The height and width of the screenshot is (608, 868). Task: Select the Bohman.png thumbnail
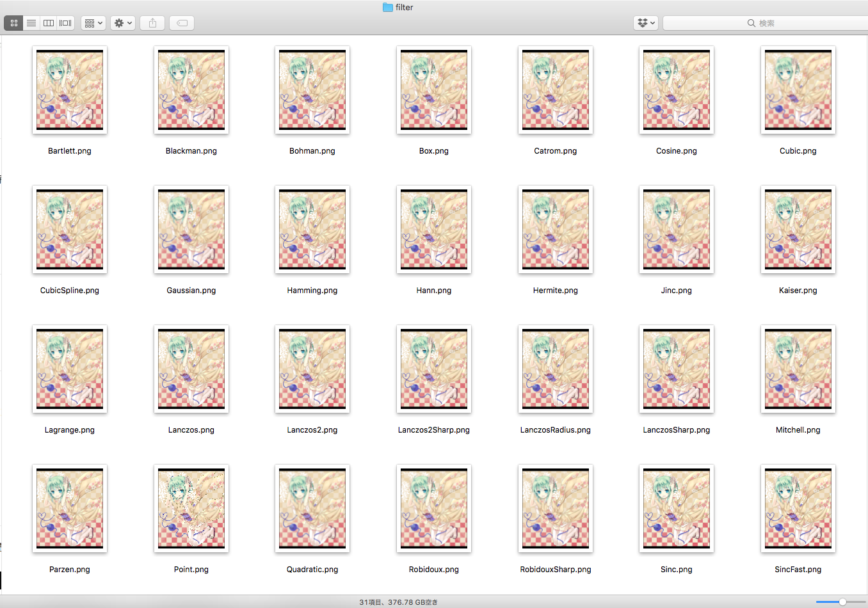(312, 90)
